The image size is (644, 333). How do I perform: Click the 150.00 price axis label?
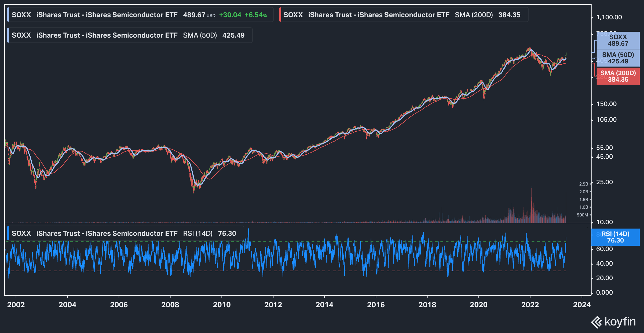click(x=606, y=104)
